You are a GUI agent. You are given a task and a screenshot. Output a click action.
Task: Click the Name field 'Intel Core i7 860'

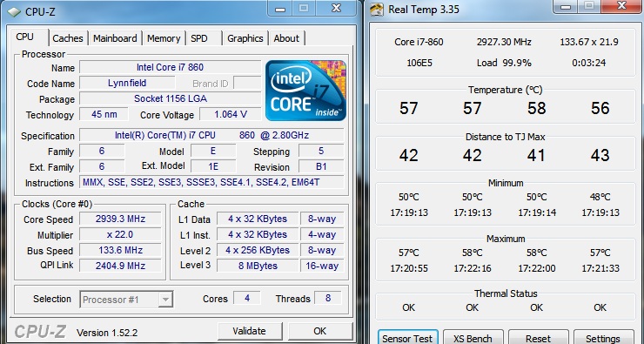tap(170, 67)
